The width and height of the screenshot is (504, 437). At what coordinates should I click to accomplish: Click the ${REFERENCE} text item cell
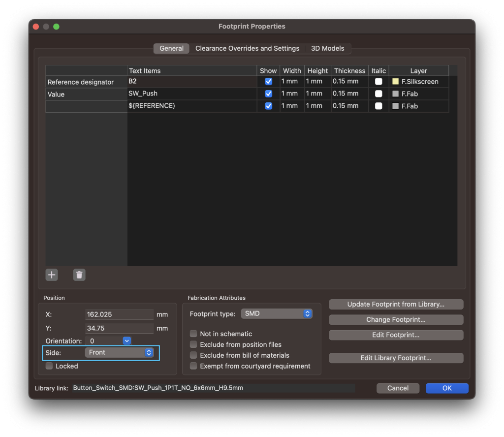(x=192, y=106)
